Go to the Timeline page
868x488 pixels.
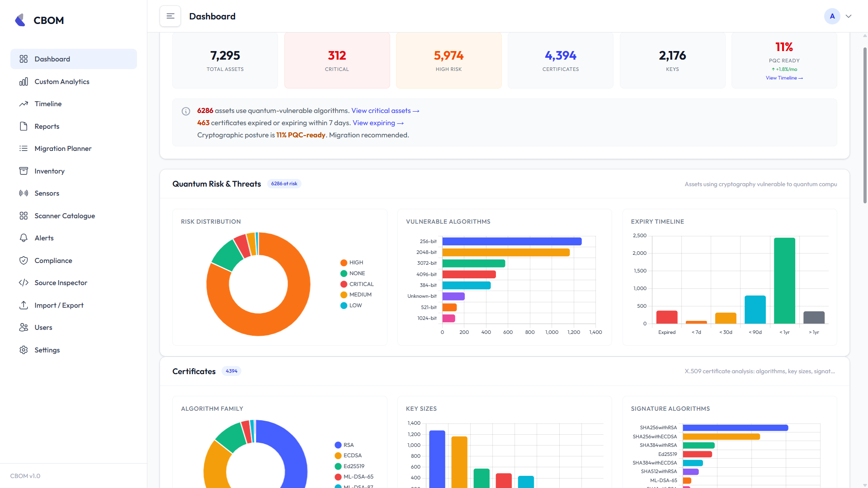point(74,104)
